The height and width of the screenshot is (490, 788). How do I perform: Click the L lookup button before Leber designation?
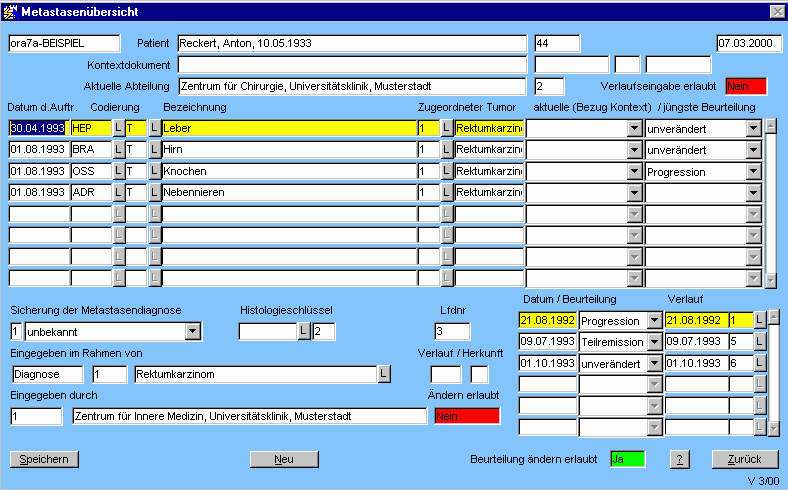point(154,128)
